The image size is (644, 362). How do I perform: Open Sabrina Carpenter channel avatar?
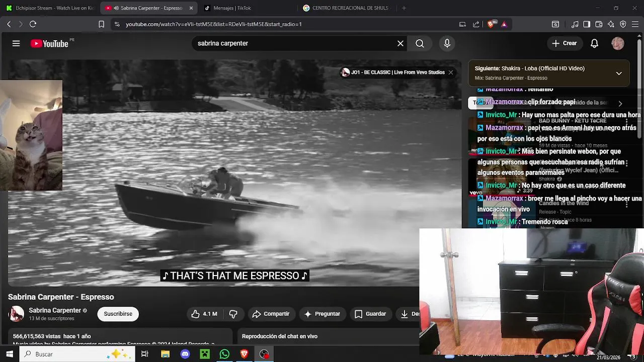click(17, 314)
